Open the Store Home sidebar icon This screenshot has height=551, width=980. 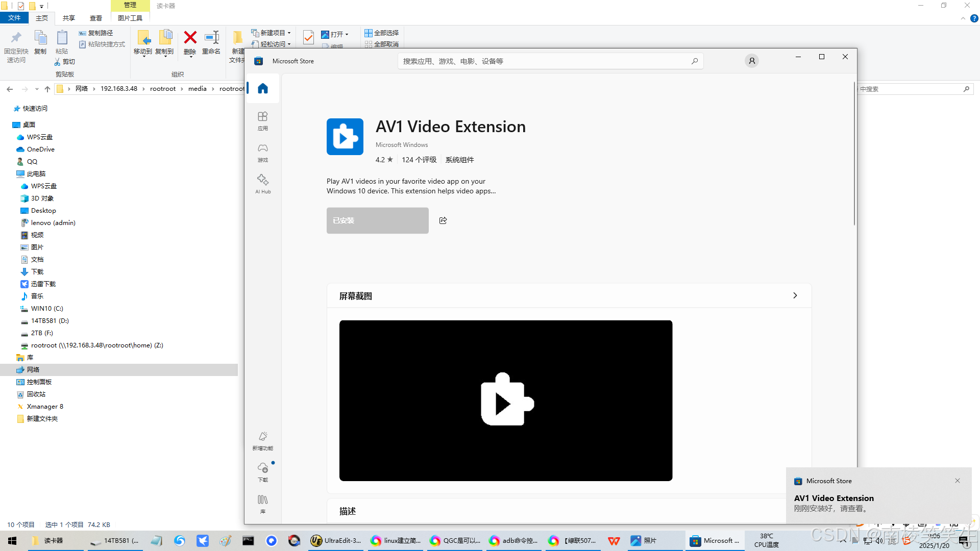262,89
